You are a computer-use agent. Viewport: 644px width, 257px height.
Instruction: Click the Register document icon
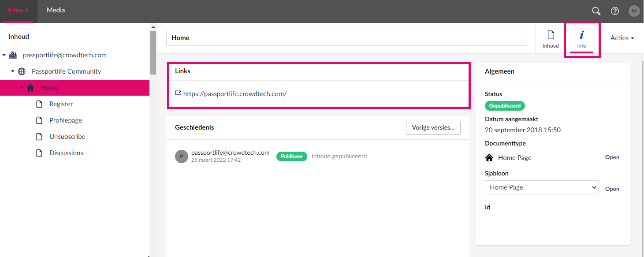(39, 104)
